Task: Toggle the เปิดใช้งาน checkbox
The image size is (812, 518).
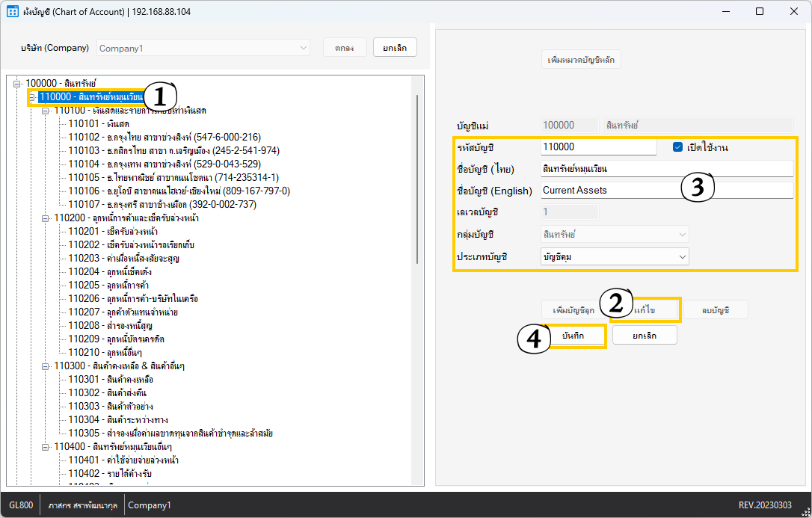Action: tap(678, 147)
